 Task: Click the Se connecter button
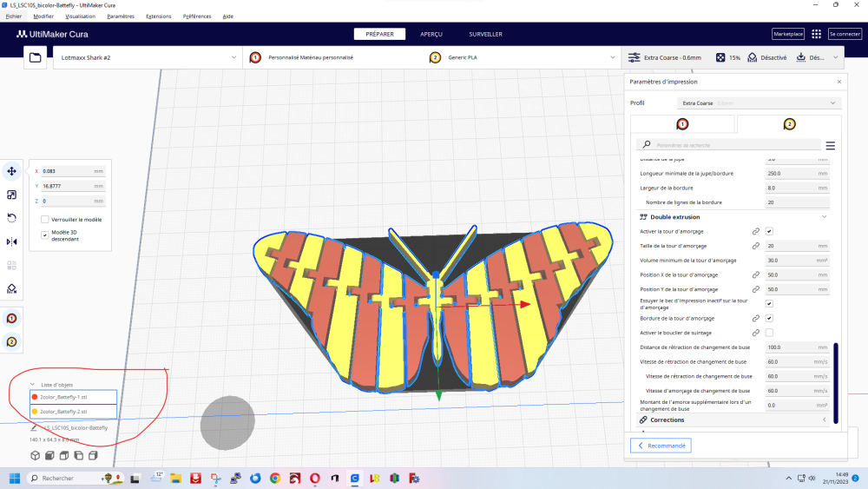pos(845,35)
